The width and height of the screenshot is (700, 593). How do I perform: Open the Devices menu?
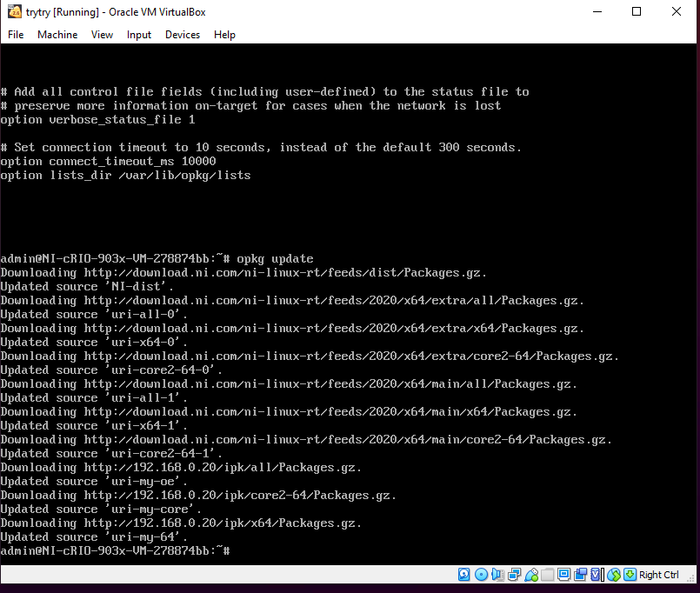pyautogui.click(x=182, y=35)
